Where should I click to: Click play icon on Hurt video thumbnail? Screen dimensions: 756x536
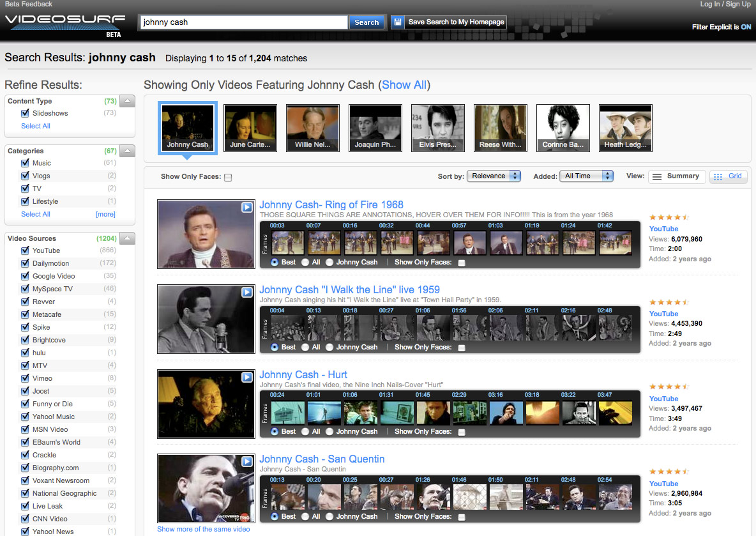(x=247, y=378)
